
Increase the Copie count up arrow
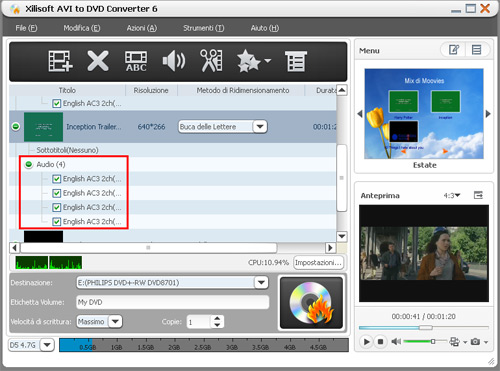[217, 318]
